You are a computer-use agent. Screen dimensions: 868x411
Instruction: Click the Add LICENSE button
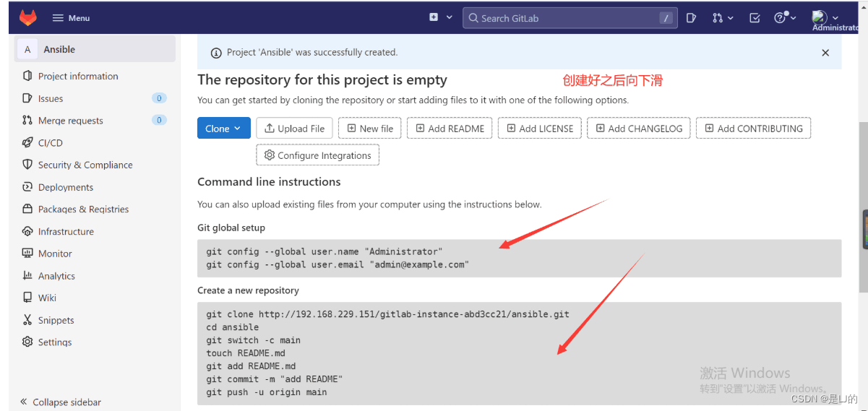pos(539,129)
